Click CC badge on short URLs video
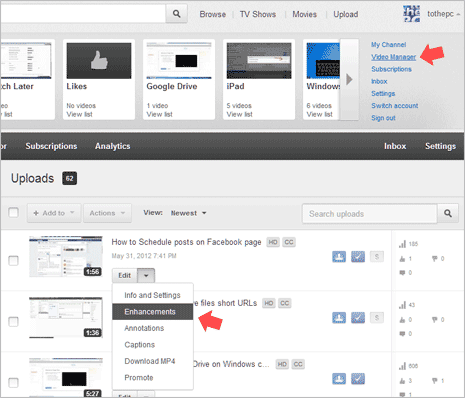Viewport: 465px width, 398px height. pos(285,303)
